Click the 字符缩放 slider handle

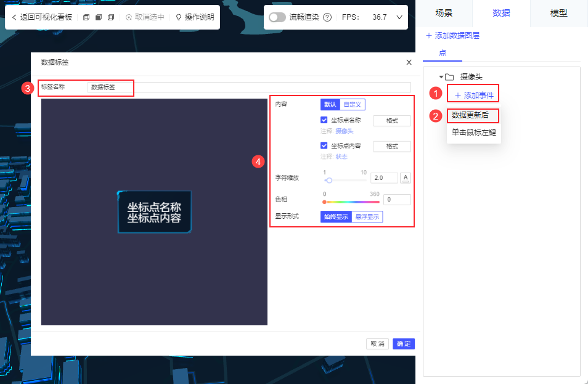[x=329, y=181]
